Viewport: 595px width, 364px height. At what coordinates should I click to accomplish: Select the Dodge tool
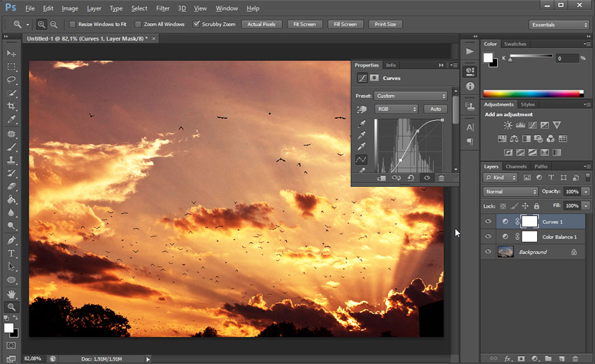(12, 226)
